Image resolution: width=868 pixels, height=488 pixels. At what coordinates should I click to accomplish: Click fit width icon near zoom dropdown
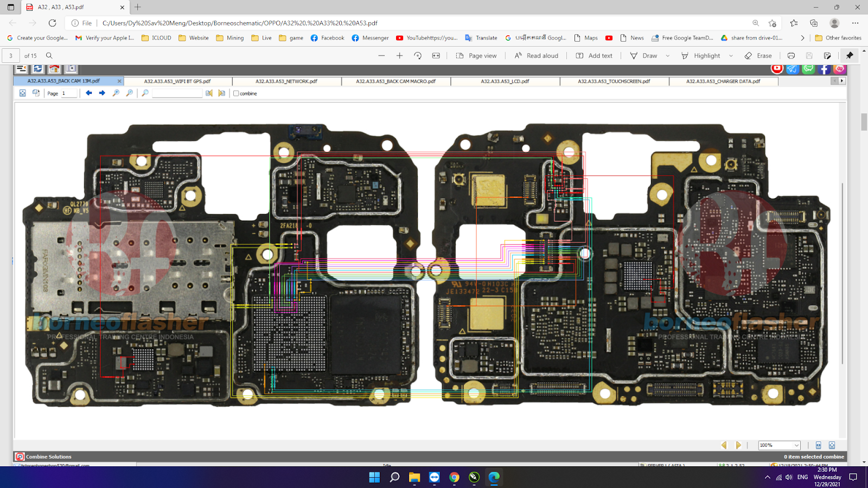tap(819, 445)
